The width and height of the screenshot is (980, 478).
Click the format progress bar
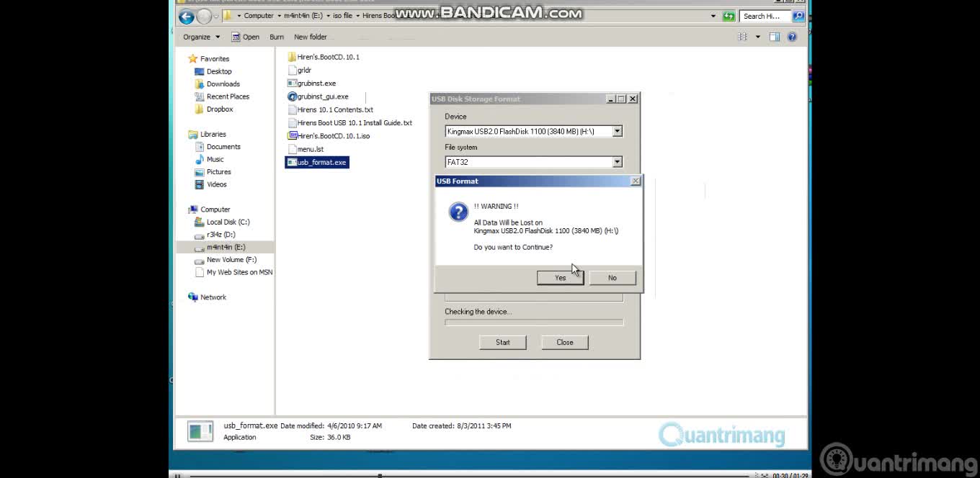pos(534,323)
